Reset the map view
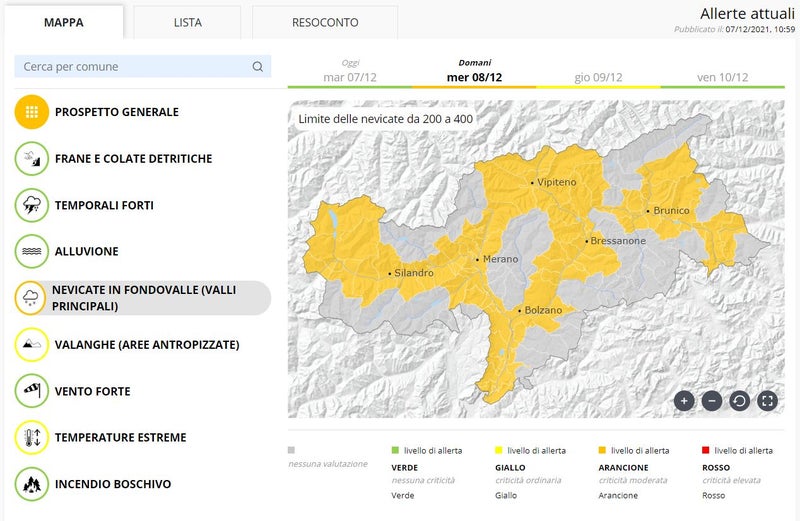The image size is (800, 521). click(740, 401)
